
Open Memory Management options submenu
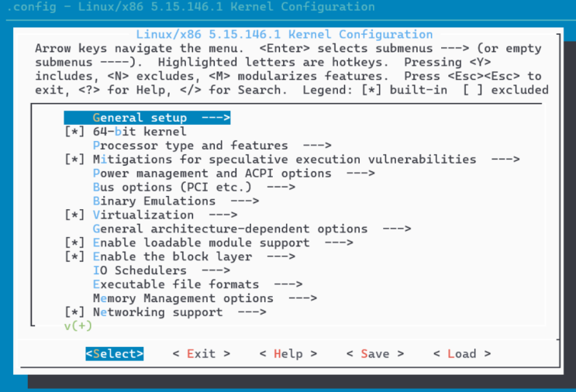click(x=205, y=298)
